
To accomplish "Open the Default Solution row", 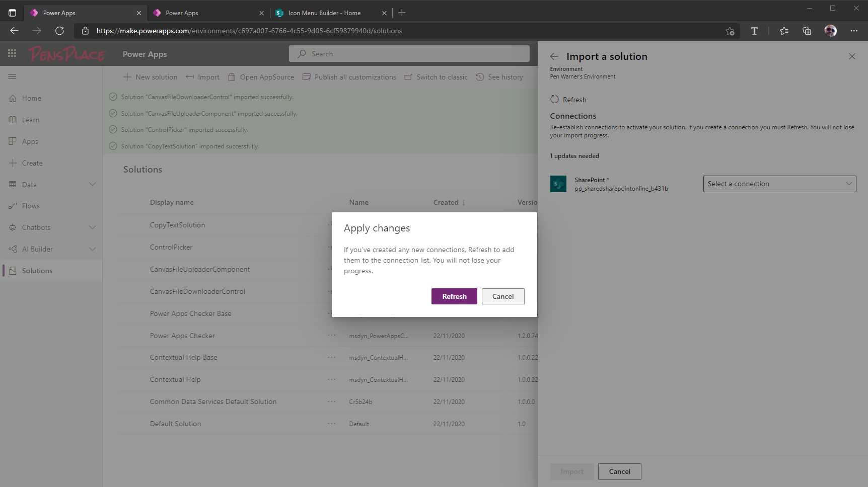I will click(x=175, y=424).
